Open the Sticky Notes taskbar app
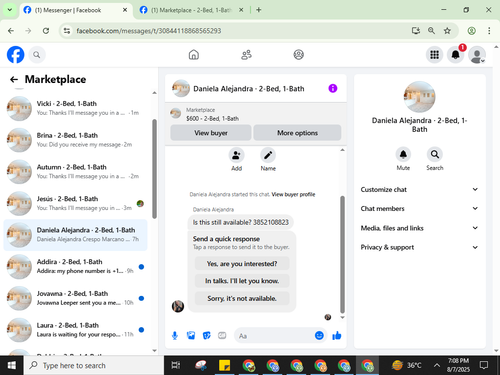Screen dimensions: 500x375 (x=224, y=365)
